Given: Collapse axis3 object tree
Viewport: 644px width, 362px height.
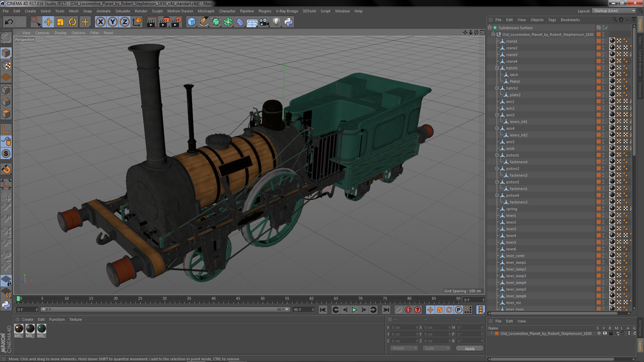Looking at the screenshot, I should pos(497,115).
